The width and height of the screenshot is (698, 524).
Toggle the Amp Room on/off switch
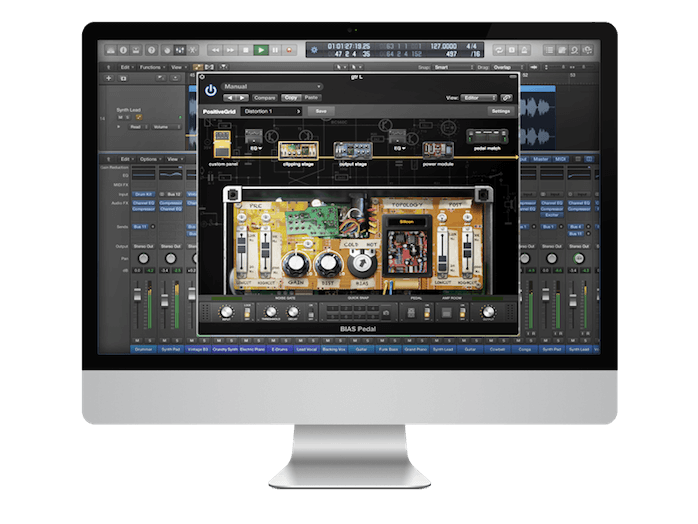pos(463,312)
